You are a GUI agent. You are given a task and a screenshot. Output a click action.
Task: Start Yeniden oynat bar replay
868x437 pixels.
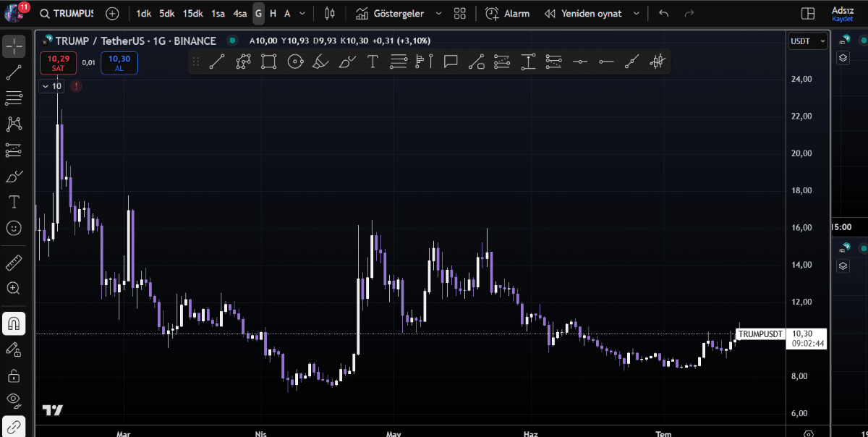coord(583,13)
